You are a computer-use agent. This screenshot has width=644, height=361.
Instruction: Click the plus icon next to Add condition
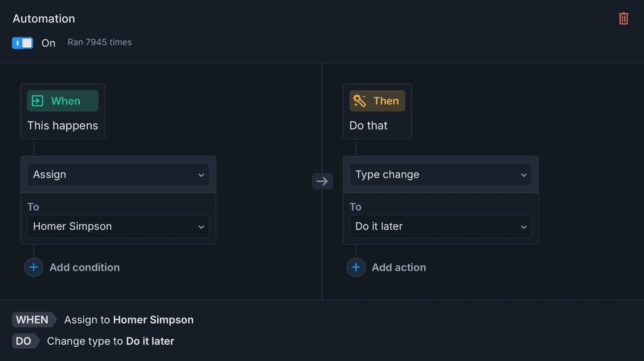(33, 267)
